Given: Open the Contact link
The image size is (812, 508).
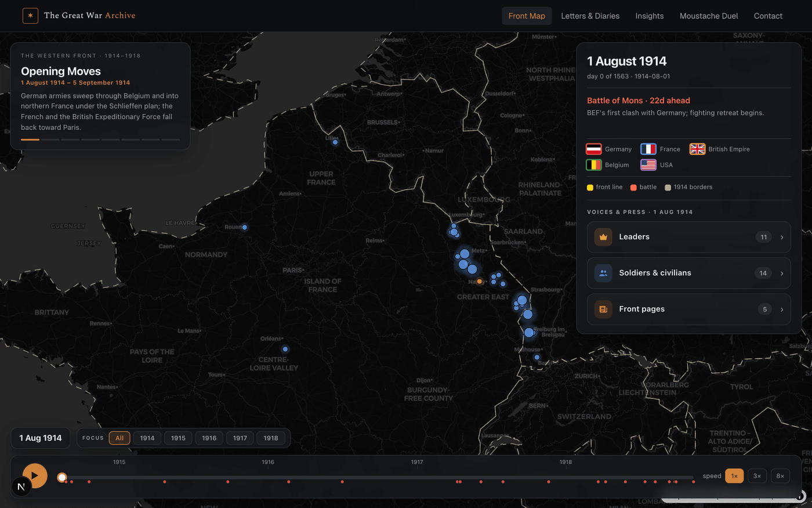Looking at the screenshot, I should point(768,16).
